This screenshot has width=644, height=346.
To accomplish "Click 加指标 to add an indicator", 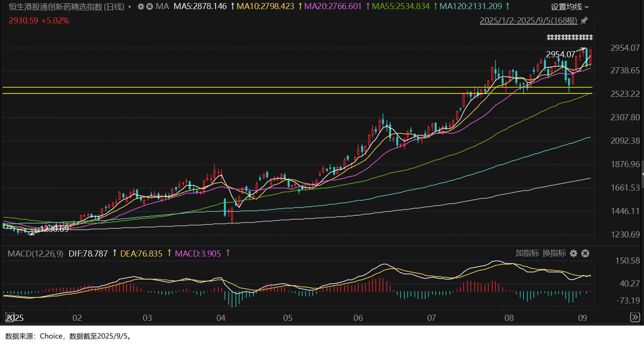I will pos(527,254).
